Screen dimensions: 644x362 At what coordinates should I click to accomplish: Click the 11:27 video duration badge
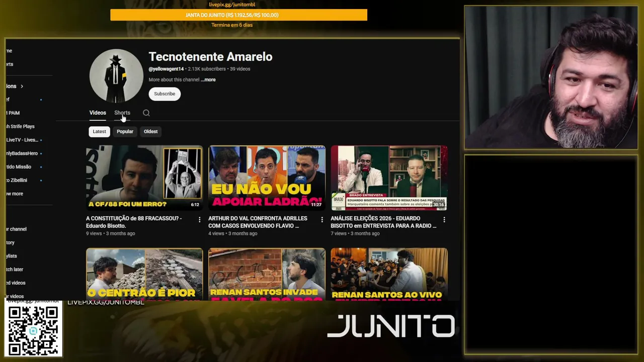click(316, 205)
